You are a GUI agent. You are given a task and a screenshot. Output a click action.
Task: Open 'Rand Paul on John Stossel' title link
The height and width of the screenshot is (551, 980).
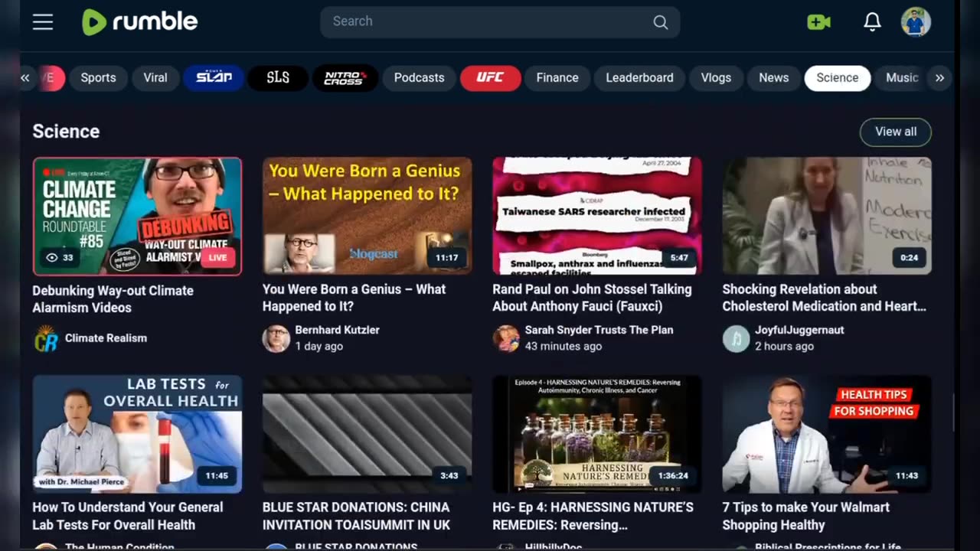(592, 298)
